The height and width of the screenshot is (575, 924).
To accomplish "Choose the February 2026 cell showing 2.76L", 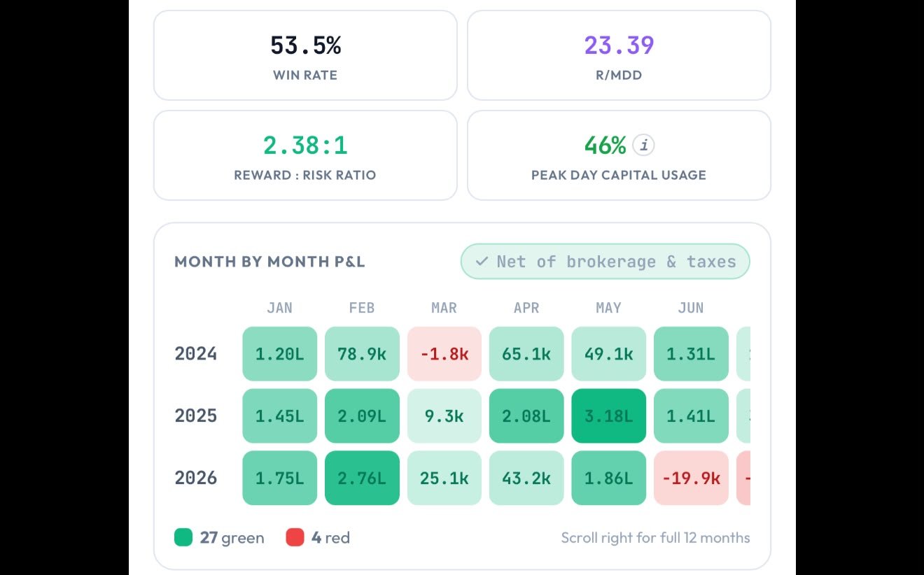I will point(362,478).
